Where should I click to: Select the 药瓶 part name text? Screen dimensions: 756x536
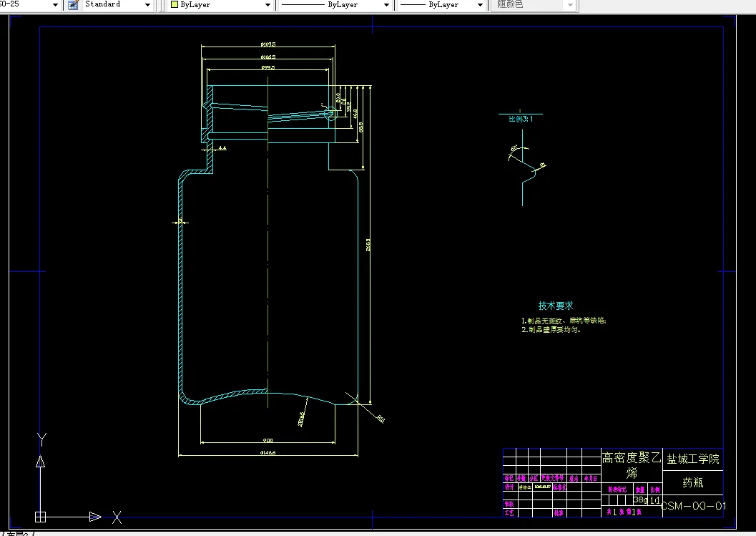[x=693, y=482]
